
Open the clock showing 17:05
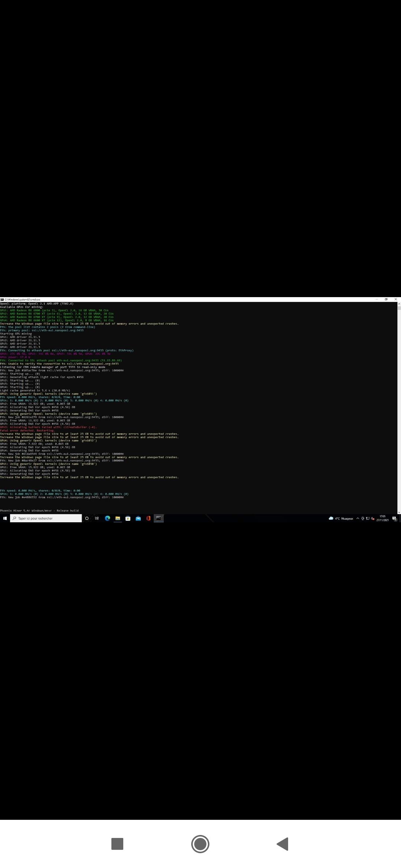click(382, 518)
